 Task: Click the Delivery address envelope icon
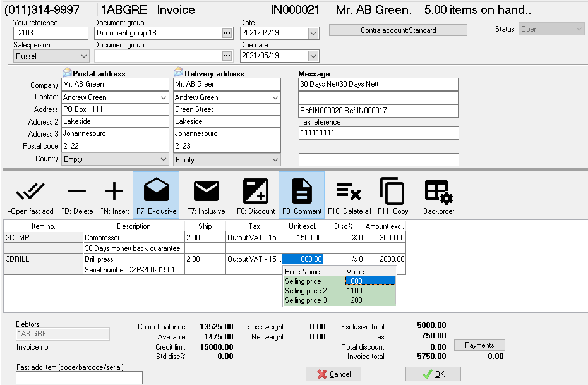179,73
